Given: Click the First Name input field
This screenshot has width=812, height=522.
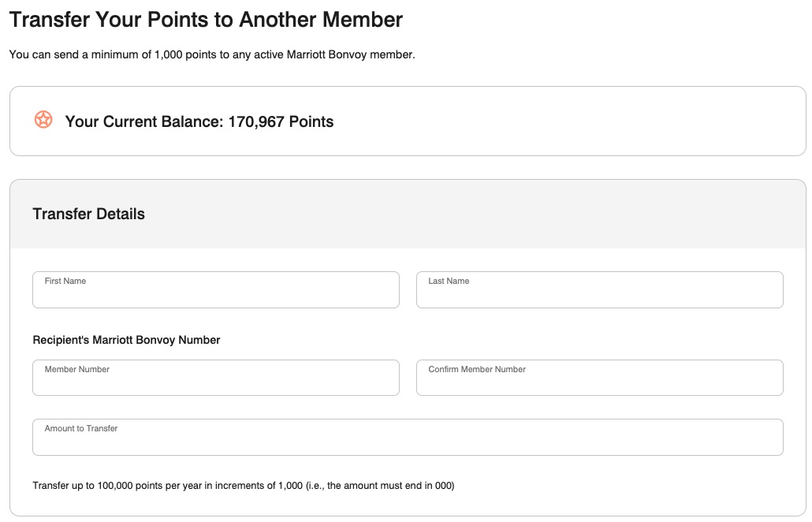Looking at the screenshot, I should (216, 289).
